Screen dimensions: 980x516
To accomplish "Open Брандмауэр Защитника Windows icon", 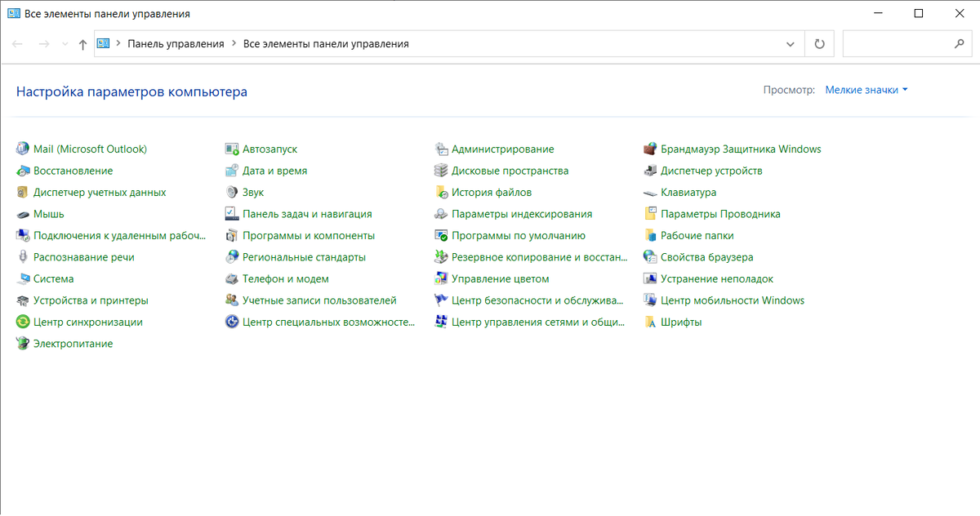I will [649, 149].
